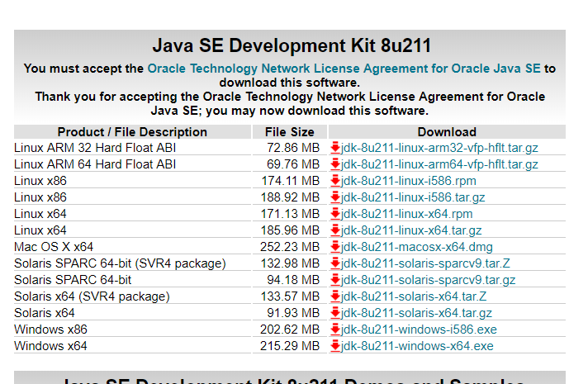
Task: Download jdk-8u211-linux-arm64-vfp-hflt.tar.gz
Action: pos(439,164)
